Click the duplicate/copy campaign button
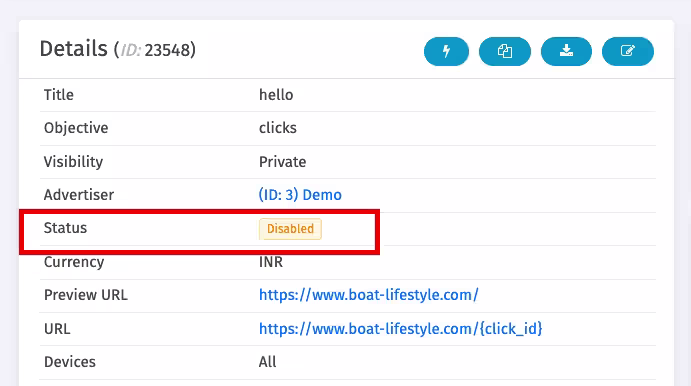The width and height of the screenshot is (691, 386). click(505, 51)
